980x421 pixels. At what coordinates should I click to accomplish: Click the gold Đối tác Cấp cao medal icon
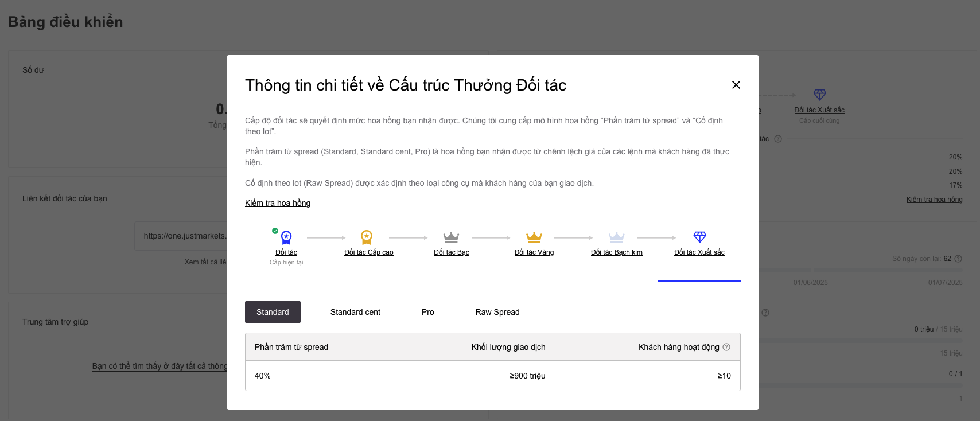[x=367, y=237]
